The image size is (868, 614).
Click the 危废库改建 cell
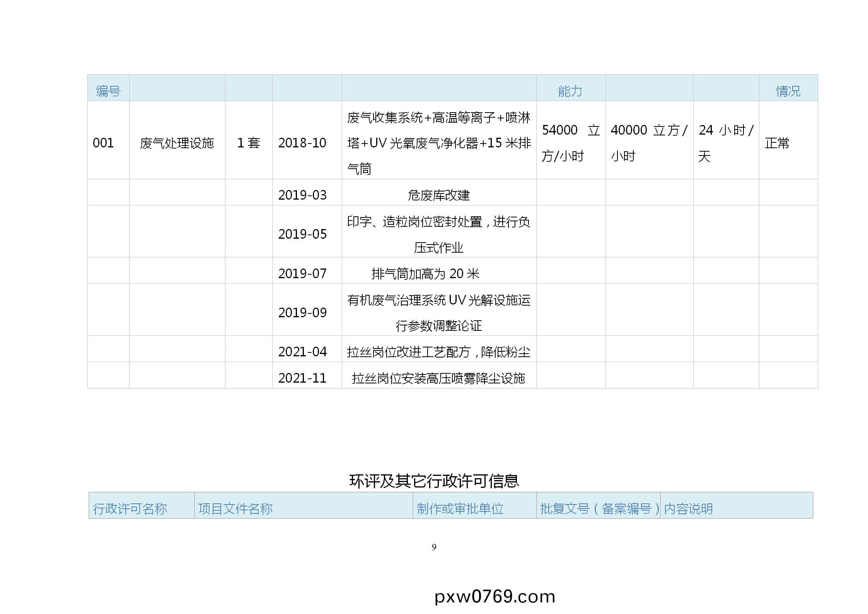[438, 195]
